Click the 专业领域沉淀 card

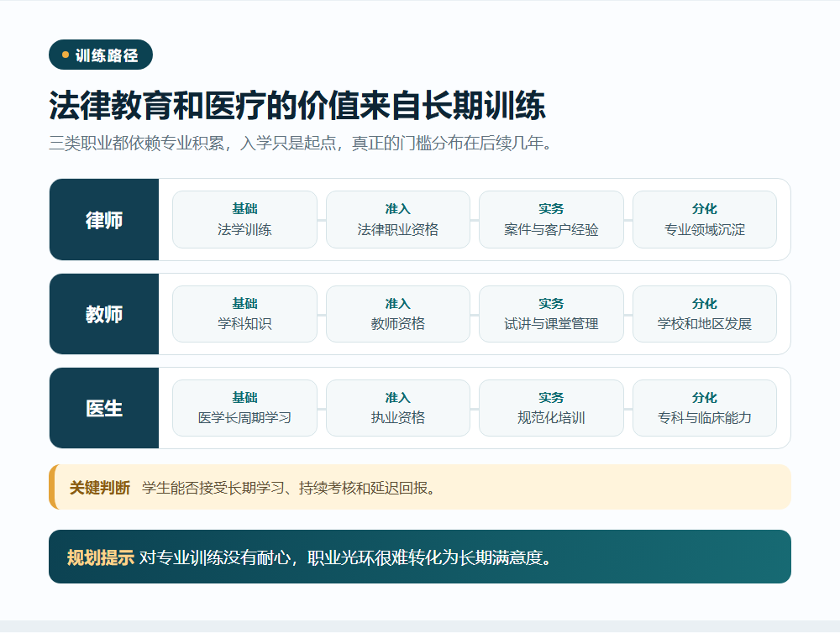705,220
